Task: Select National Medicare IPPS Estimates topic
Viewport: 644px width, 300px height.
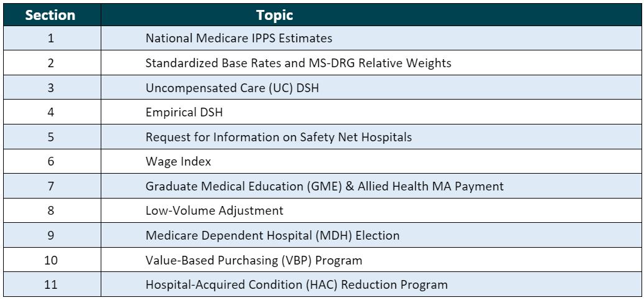Action: coord(239,39)
